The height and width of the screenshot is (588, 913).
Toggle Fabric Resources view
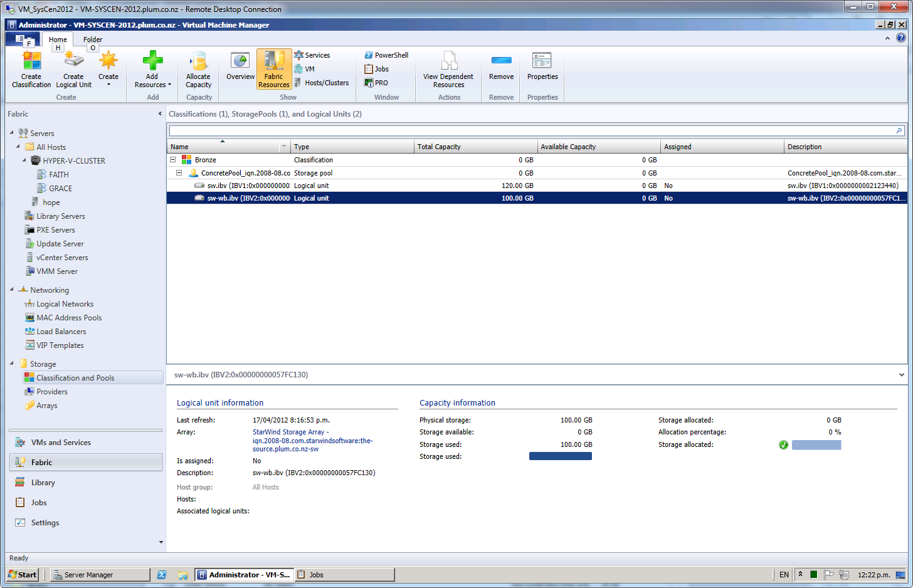click(274, 70)
